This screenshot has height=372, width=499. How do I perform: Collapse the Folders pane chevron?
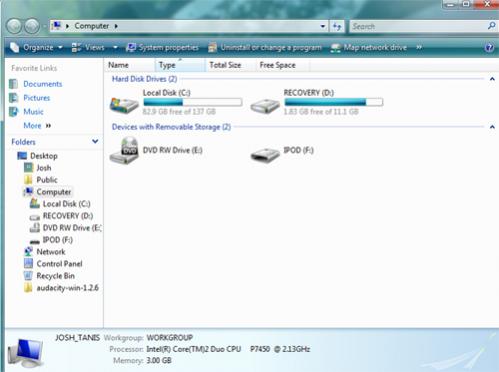pos(95,141)
